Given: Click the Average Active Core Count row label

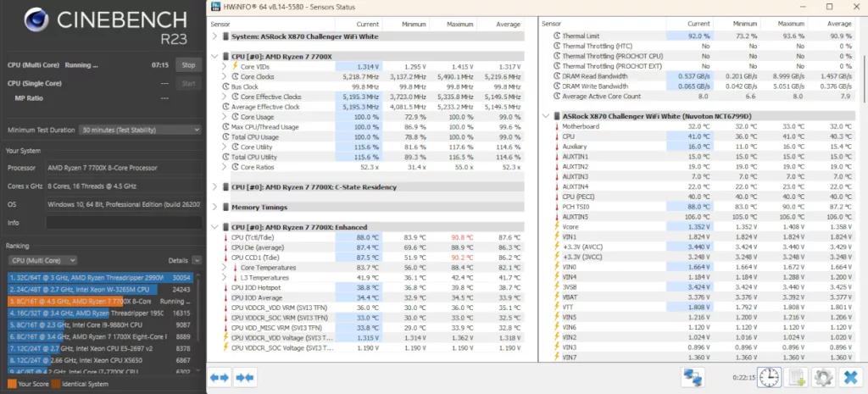Looking at the screenshot, I should point(602,97).
